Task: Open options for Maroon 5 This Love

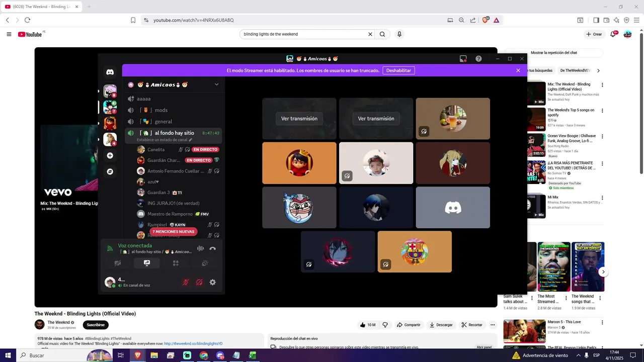Action: pyautogui.click(x=602, y=323)
